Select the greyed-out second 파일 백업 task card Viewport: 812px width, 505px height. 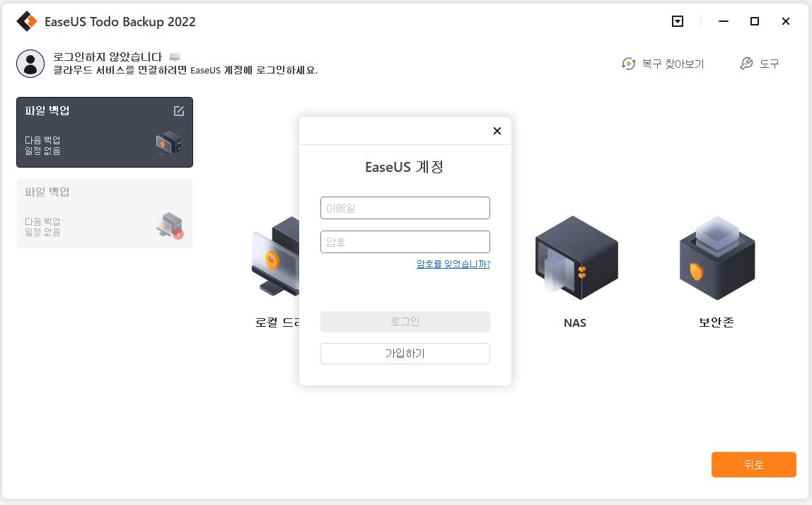pyautogui.click(x=105, y=214)
